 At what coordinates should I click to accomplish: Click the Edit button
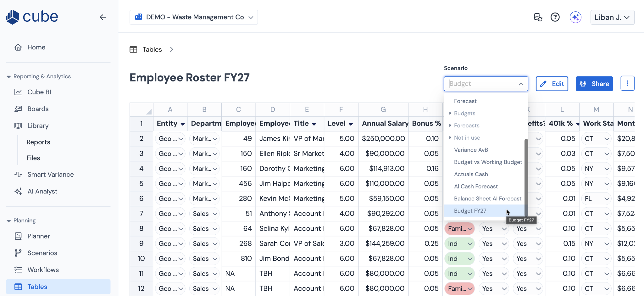pyautogui.click(x=552, y=84)
